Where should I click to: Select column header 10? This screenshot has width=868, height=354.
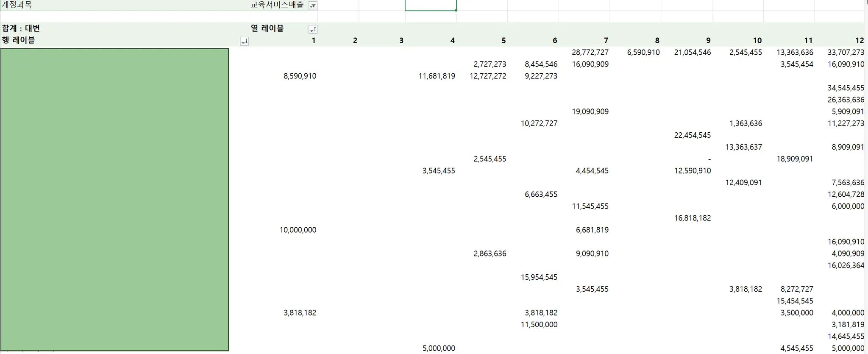coord(757,41)
